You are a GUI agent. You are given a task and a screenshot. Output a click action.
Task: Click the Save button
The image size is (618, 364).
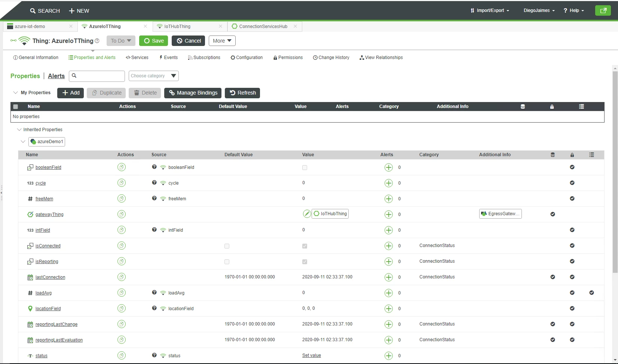coord(154,41)
